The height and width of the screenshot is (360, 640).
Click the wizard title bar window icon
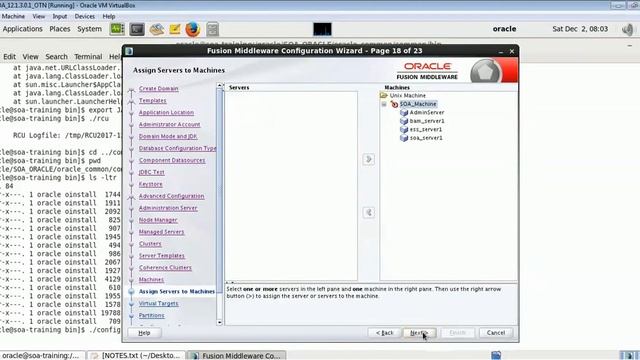tap(129, 51)
